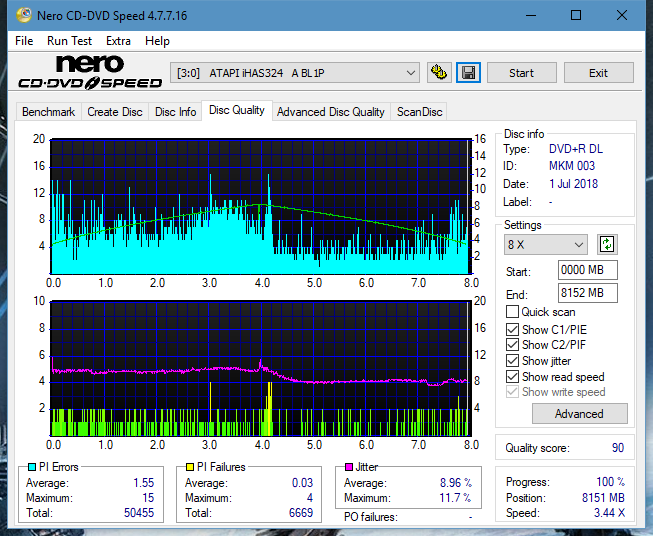This screenshot has height=536, width=653.
Task: Expand the 8 X speed dropdown
Action: coord(546,245)
